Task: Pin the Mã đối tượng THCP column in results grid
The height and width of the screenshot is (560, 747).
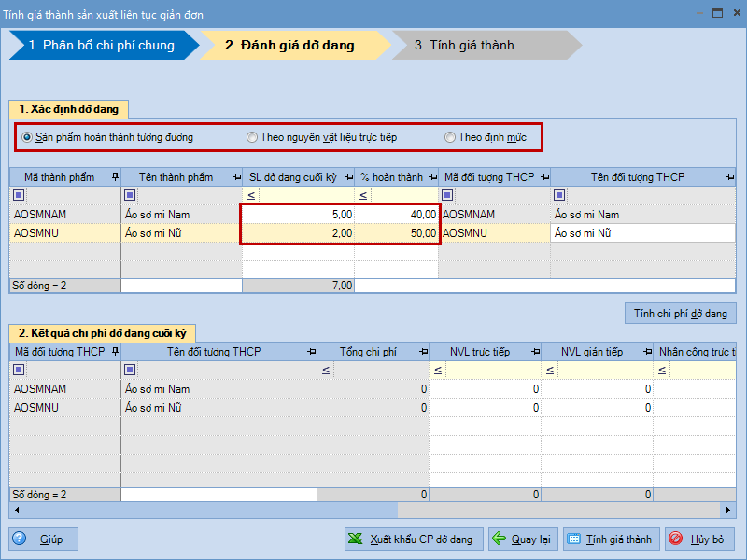Action: (115, 352)
